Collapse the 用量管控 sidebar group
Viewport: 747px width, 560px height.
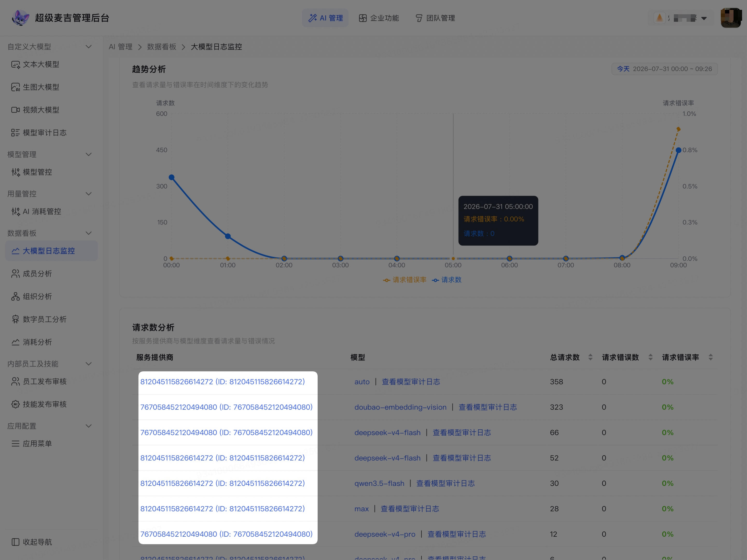click(x=88, y=194)
